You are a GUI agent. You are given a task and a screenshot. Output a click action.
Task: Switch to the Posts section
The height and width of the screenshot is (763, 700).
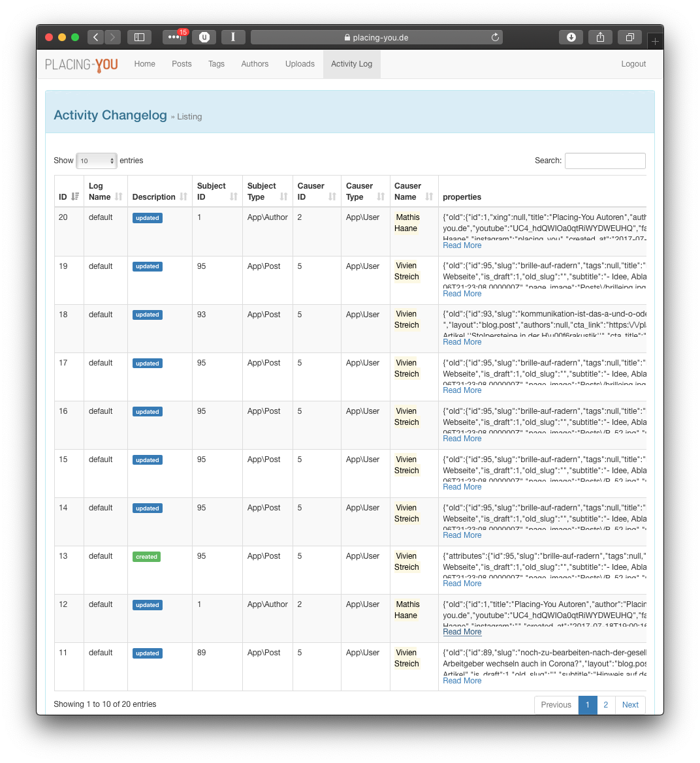pyautogui.click(x=182, y=64)
